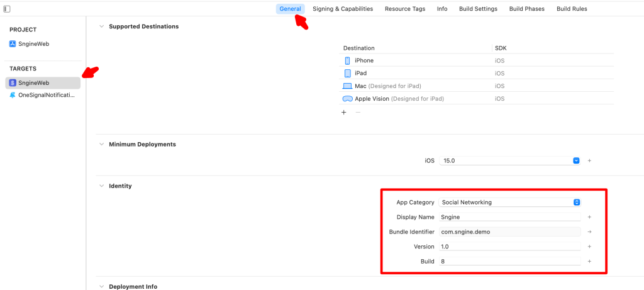Screen dimensions: 644x290
Task: Click the arrow next to Bundle Identifier
Action: tap(589, 232)
